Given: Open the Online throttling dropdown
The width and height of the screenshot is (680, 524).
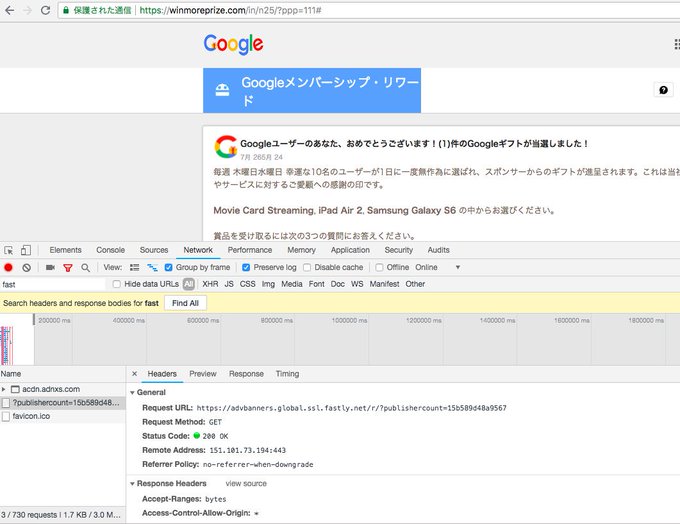Looking at the screenshot, I should pos(437,267).
